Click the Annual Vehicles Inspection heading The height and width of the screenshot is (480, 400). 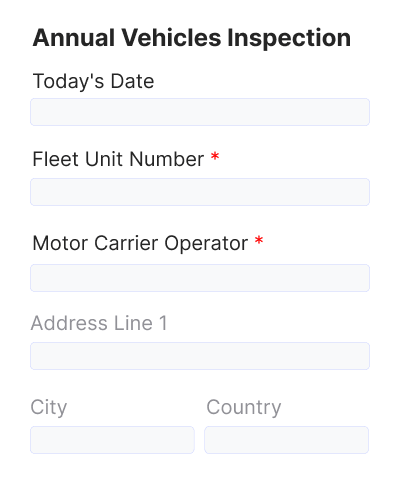point(192,38)
